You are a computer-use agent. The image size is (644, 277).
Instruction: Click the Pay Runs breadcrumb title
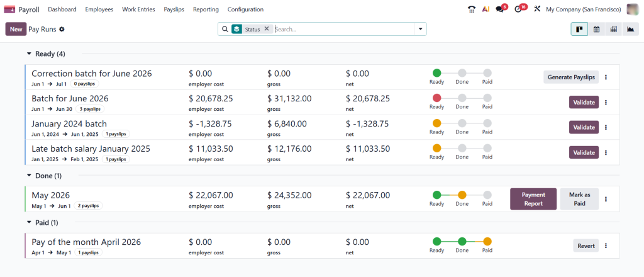tap(43, 29)
